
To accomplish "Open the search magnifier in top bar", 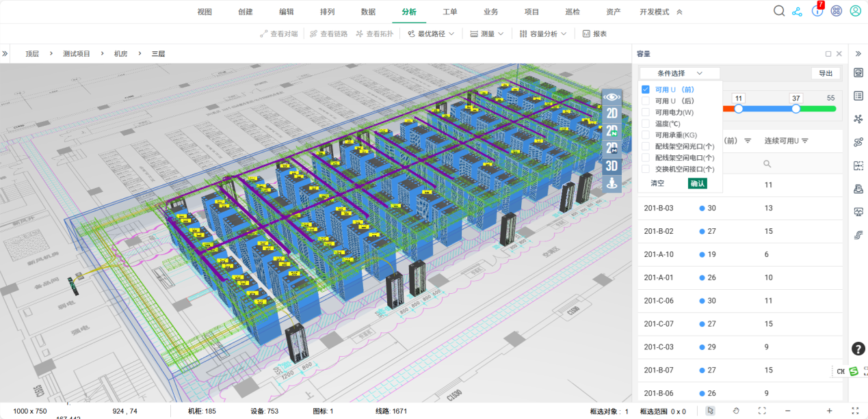I will [x=779, y=11].
